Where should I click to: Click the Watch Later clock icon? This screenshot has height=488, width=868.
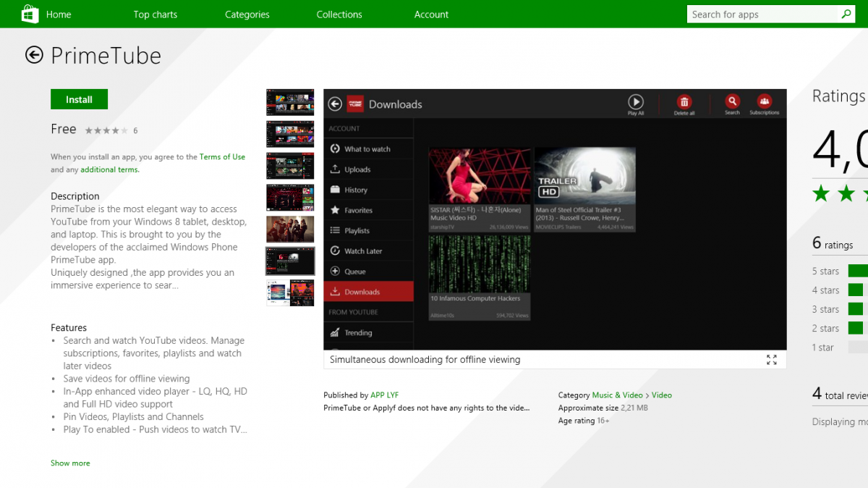tap(335, 251)
